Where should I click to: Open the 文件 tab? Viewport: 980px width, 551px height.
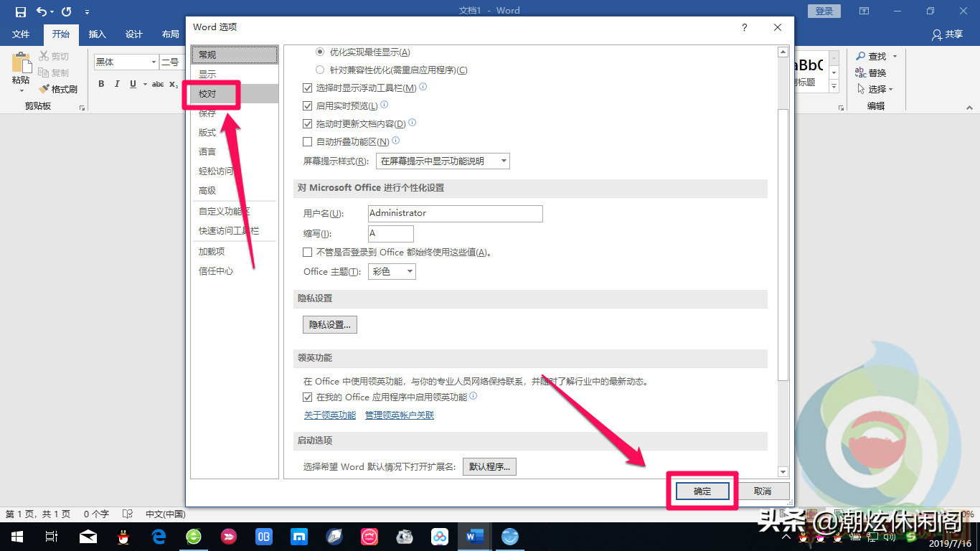[21, 34]
